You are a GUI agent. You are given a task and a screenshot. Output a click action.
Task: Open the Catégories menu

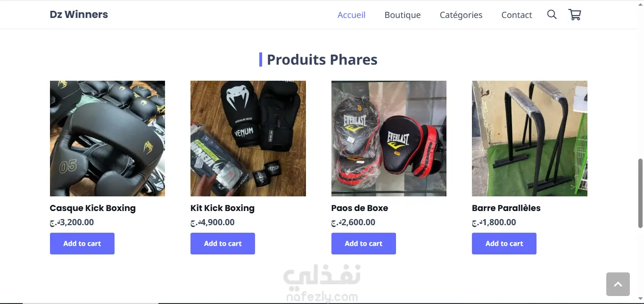pos(461,15)
